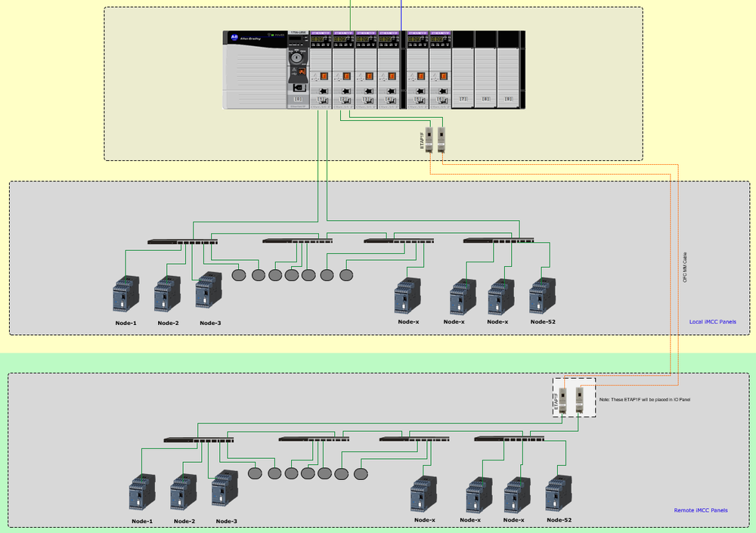Click the ETAP1F tap inside the IO Panel box
Image resolution: width=756 pixels, height=533 pixels.
561,399
